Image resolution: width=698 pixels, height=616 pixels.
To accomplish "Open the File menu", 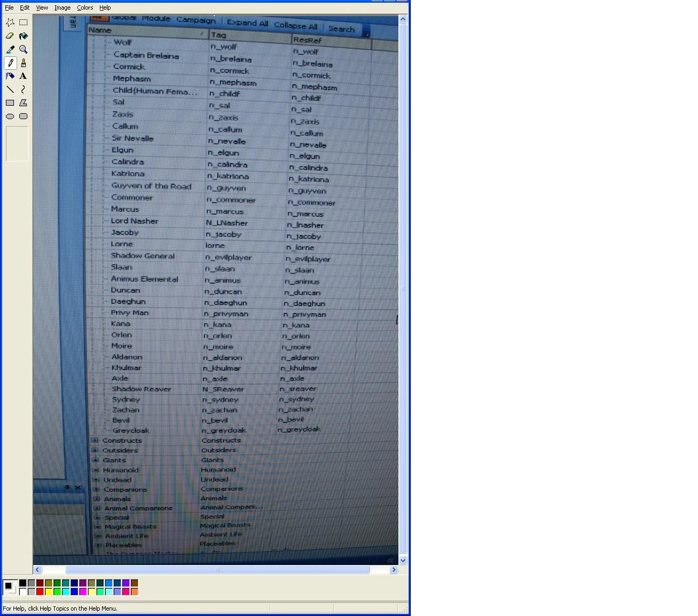I will [x=9, y=8].
